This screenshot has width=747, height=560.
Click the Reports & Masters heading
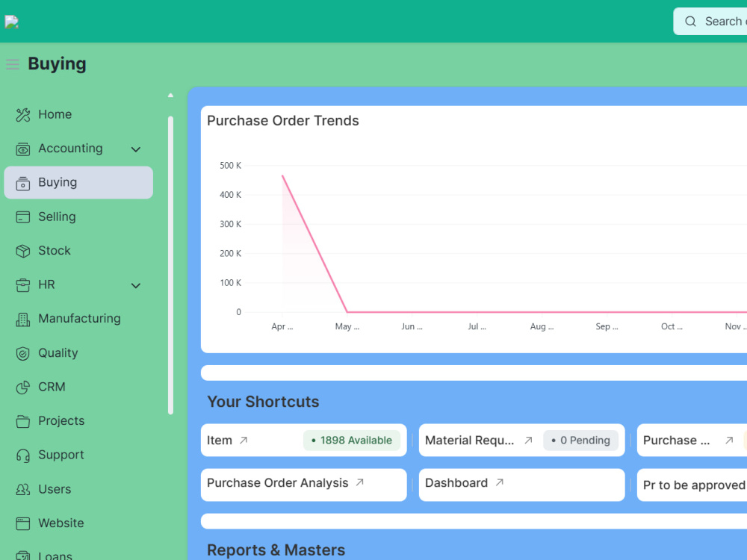276,550
